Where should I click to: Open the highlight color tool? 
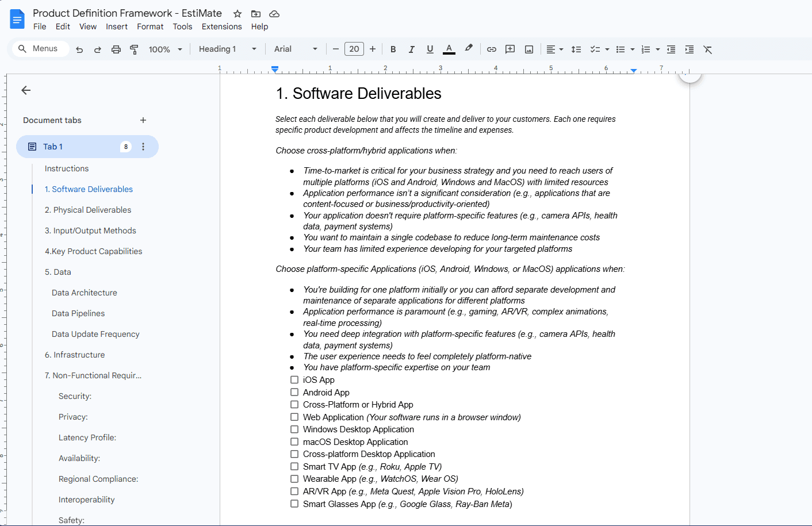[469, 49]
